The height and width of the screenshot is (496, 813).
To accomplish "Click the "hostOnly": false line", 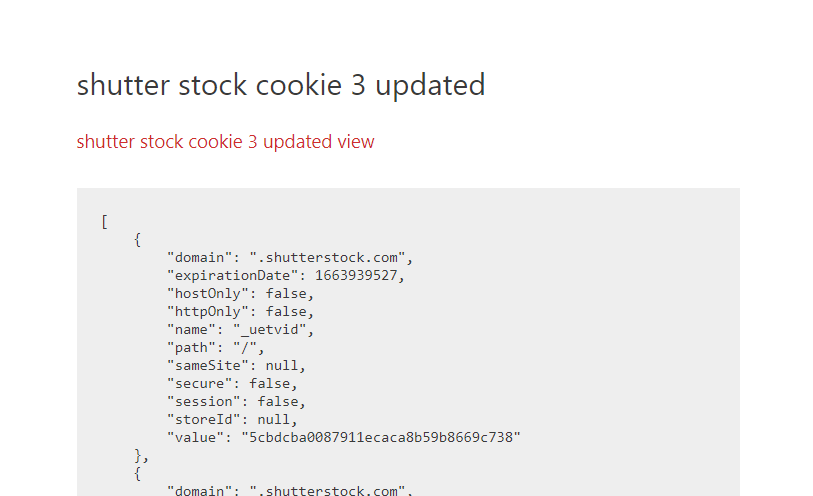I will (x=241, y=293).
